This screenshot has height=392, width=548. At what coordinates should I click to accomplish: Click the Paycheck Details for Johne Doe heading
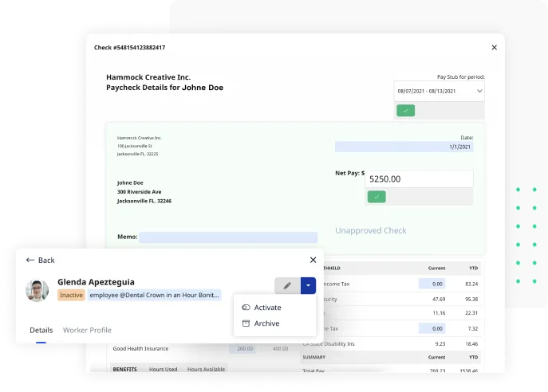tap(164, 88)
